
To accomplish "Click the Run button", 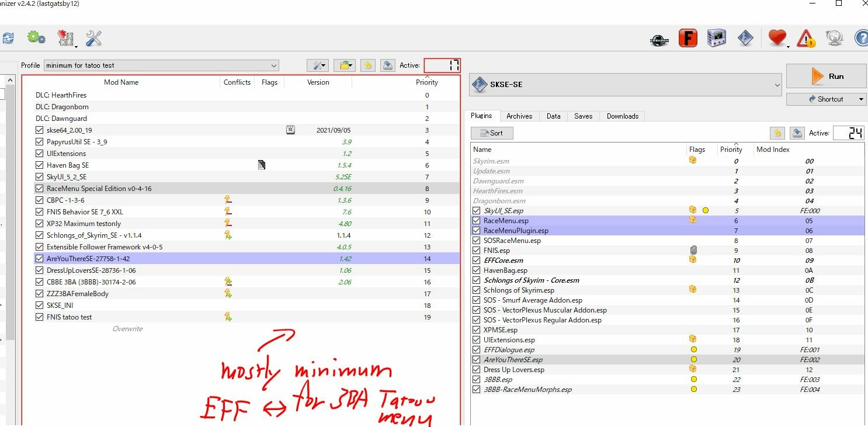I will tap(826, 77).
